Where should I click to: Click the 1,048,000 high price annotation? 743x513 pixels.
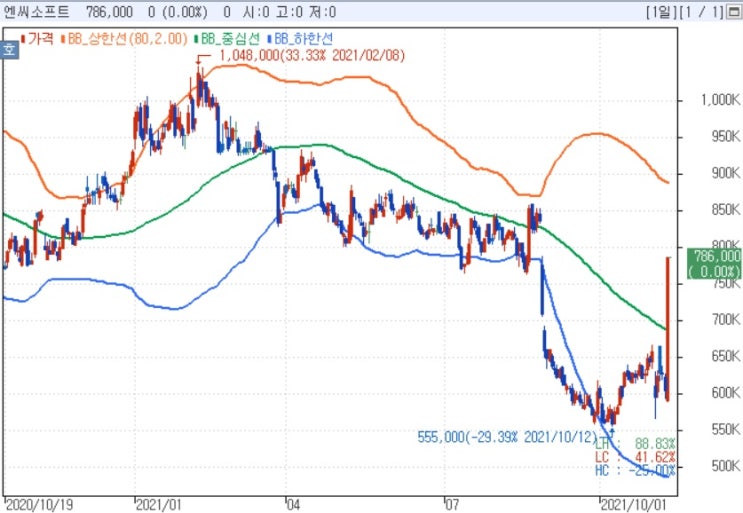[x=312, y=56]
